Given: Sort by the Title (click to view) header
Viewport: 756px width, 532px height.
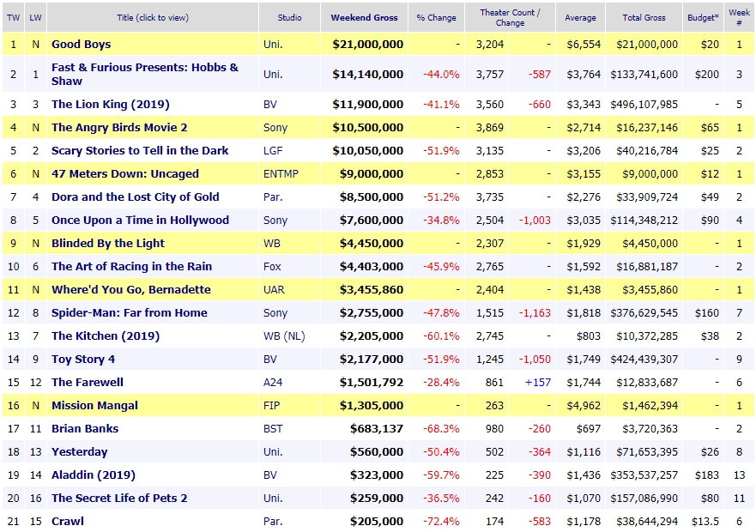Looking at the screenshot, I should 153,18.
